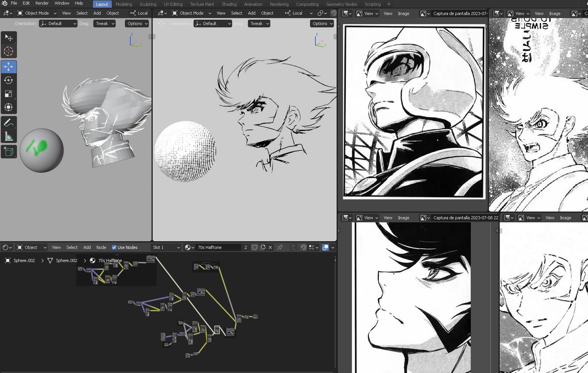
Task: Expand left viewport sidebar arrow
Action: [152, 37]
